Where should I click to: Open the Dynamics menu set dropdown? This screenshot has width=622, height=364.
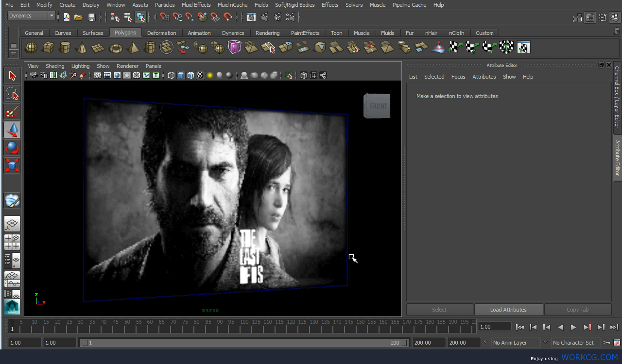click(x=32, y=16)
